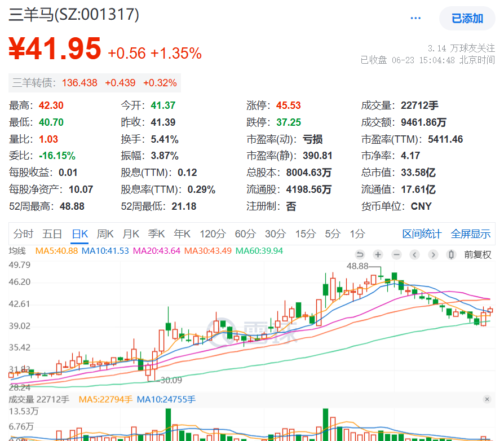This screenshot has width=504, height=441.
Task: Click the 最高 value 42.30
Action: pos(51,105)
